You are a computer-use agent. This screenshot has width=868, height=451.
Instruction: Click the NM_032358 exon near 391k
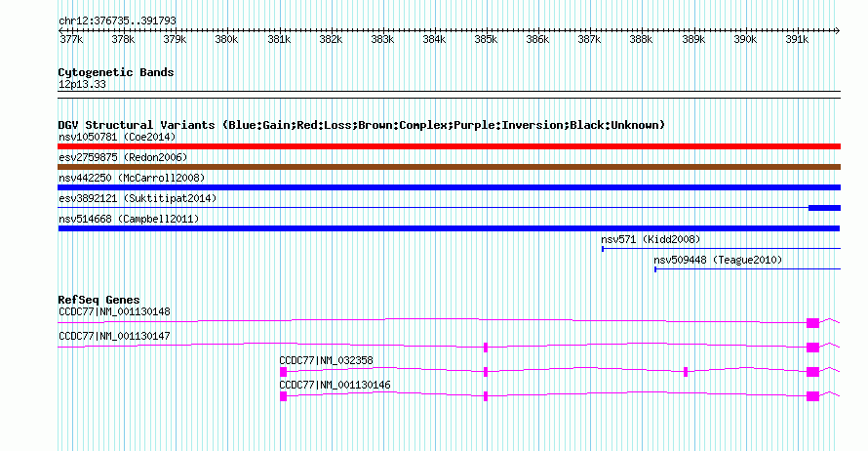(812, 372)
